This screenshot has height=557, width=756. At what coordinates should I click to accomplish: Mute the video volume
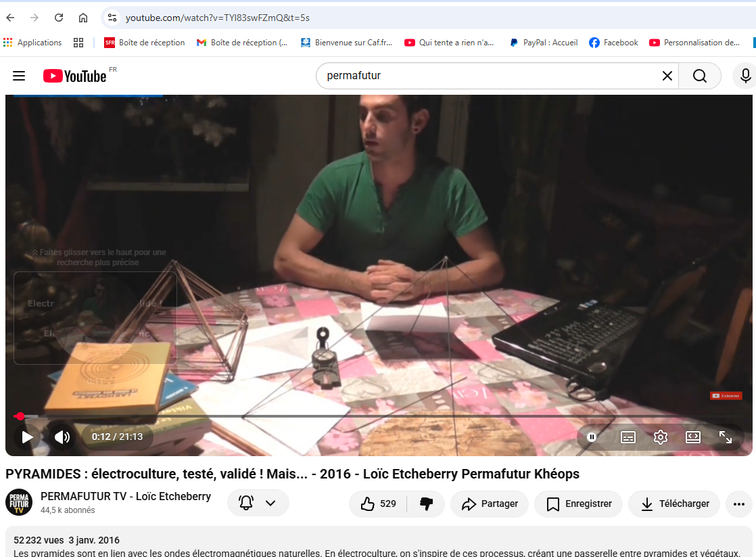coord(62,437)
